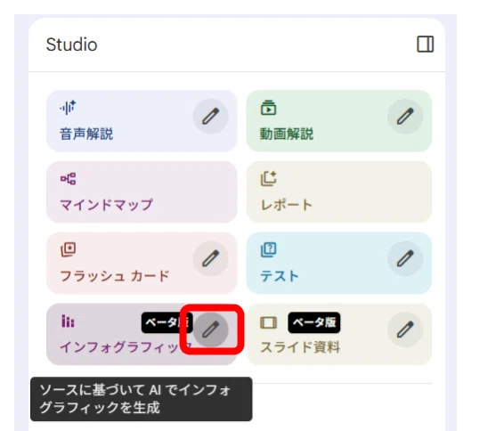Open the インフォグラフィック customize pencil icon
This screenshot has height=431, width=504.
210,329
